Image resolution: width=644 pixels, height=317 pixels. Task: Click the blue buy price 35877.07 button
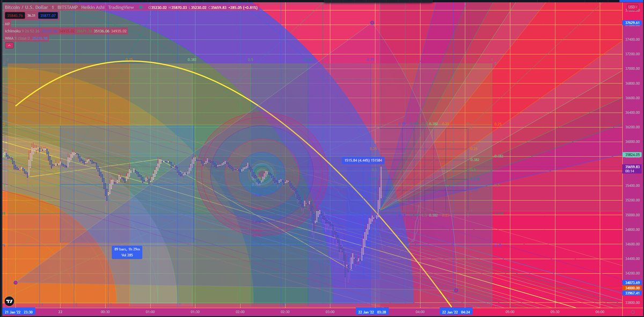point(49,16)
